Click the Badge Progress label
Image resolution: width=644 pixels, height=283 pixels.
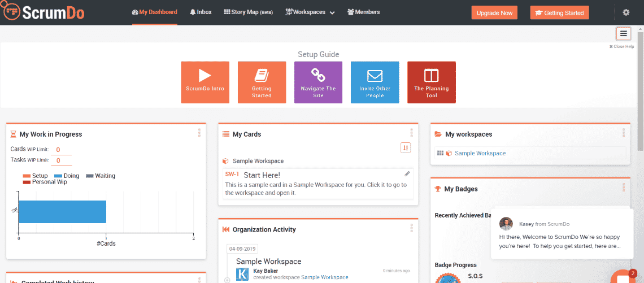[455, 265]
